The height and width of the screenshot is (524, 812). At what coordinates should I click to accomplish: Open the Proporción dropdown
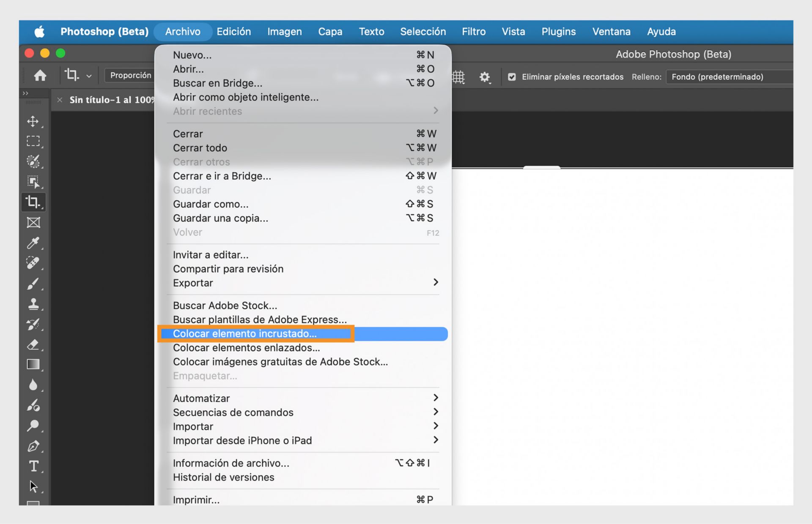(x=130, y=75)
